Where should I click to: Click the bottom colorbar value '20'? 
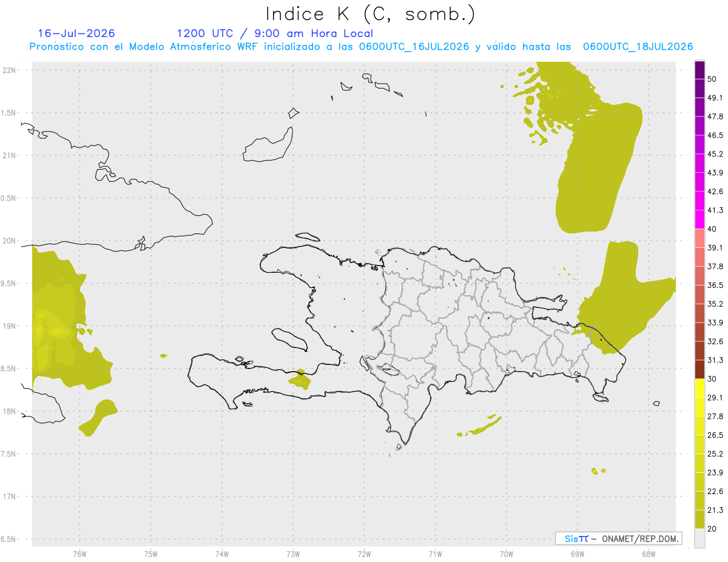click(713, 529)
